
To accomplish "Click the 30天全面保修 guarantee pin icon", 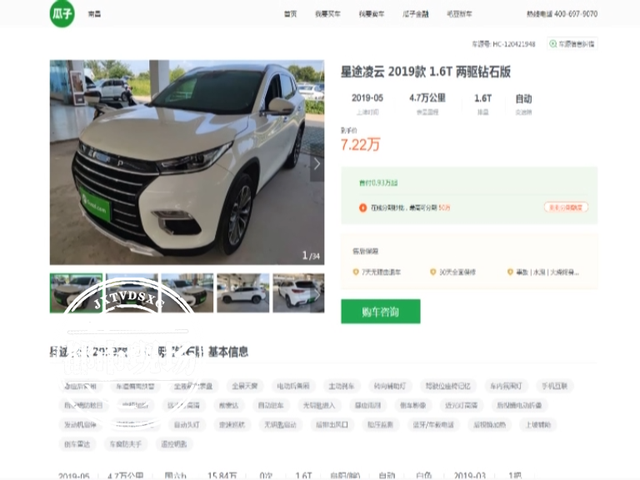I will pyautogui.click(x=433, y=272).
